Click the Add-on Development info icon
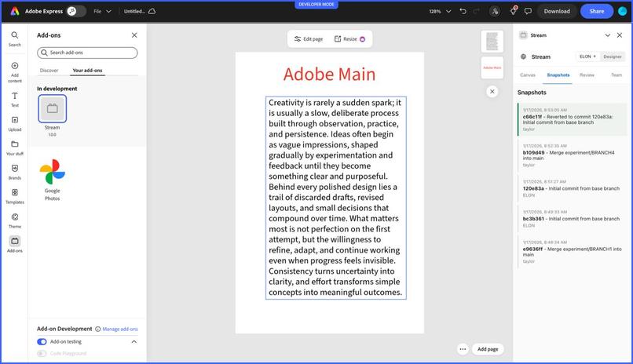Image resolution: width=633 pixels, height=364 pixels. tap(97, 329)
